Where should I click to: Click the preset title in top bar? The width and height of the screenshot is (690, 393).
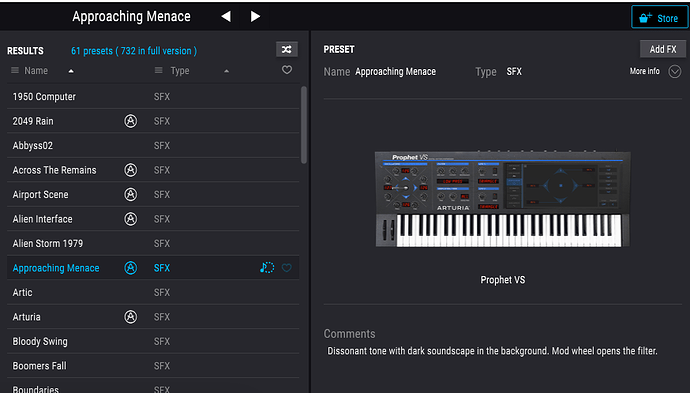[x=131, y=17]
